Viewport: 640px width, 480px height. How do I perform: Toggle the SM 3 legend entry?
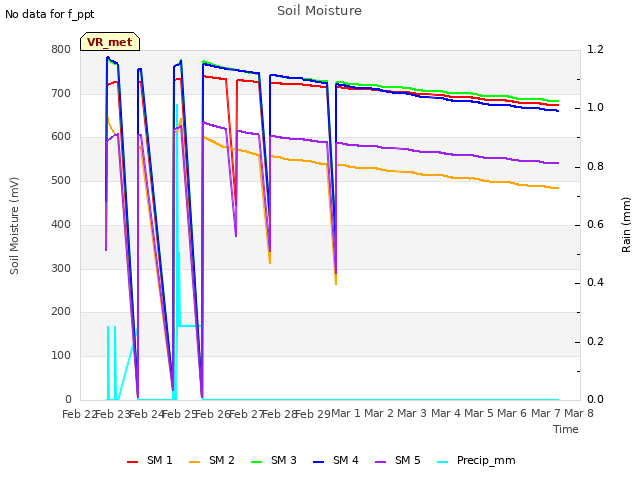click(274, 460)
